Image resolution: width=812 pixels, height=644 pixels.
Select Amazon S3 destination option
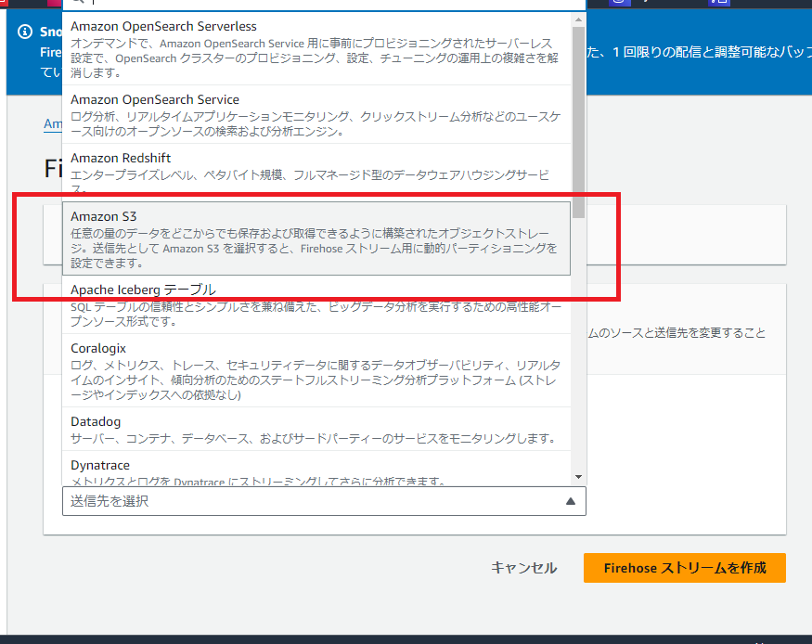(x=316, y=238)
